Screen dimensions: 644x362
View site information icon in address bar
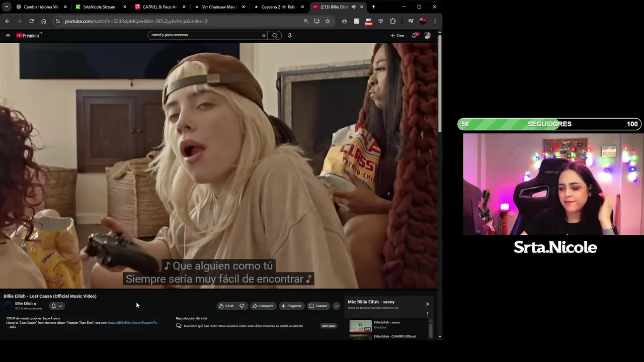pos(58,21)
